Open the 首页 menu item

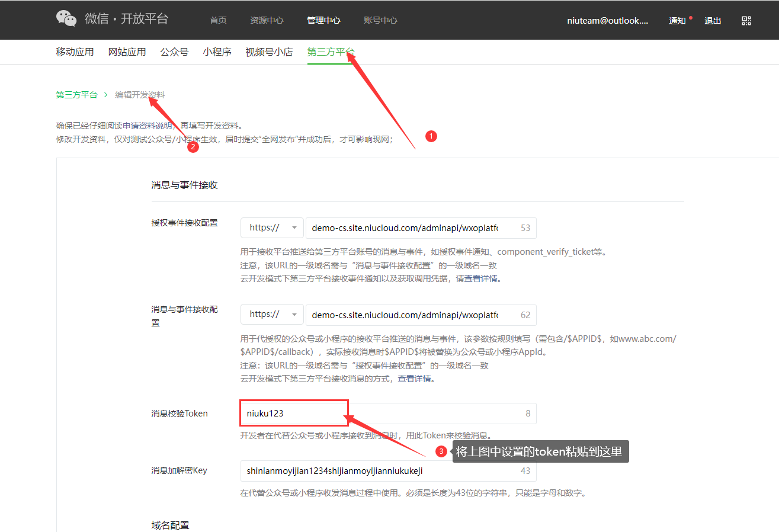click(x=218, y=20)
